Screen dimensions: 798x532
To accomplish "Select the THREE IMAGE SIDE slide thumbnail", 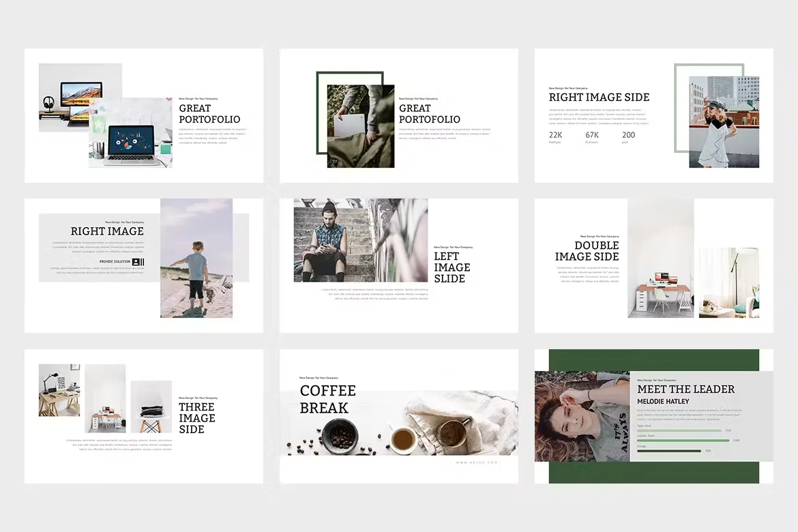I will 143,416.
